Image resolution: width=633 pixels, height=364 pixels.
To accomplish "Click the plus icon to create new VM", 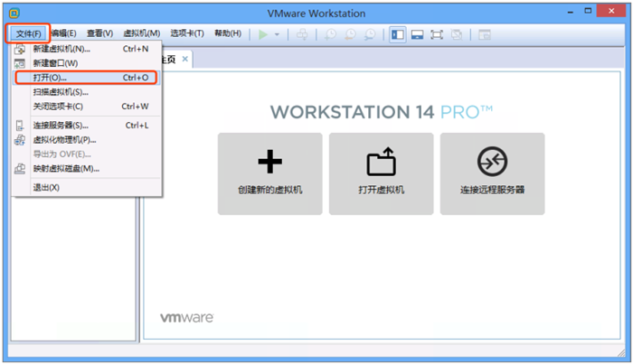I will (269, 162).
